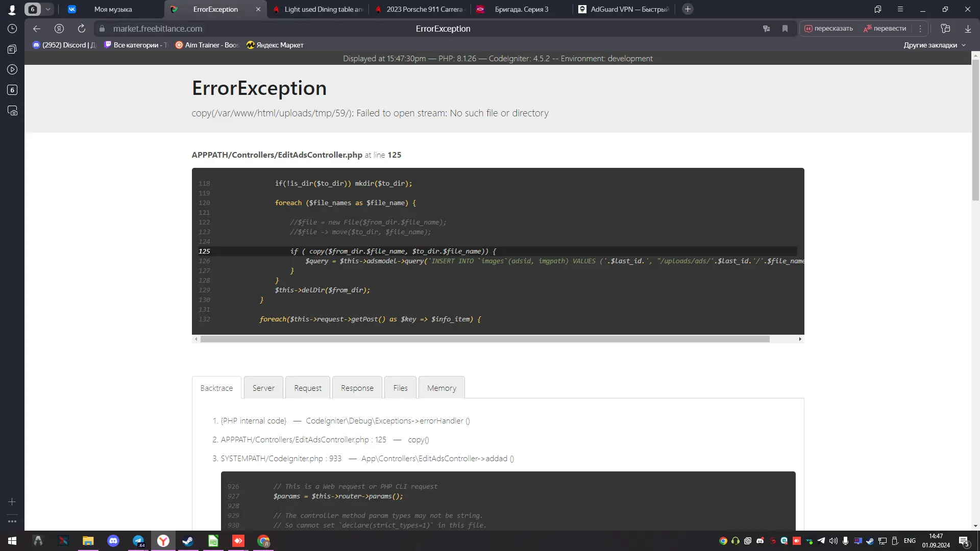Screen dimensions: 980x551
Task: Open saved passwords key icon
Action: tap(766, 29)
